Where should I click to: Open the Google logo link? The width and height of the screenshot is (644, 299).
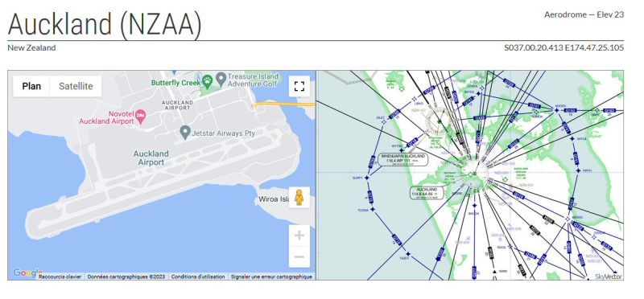pyautogui.click(x=27, y=273)
